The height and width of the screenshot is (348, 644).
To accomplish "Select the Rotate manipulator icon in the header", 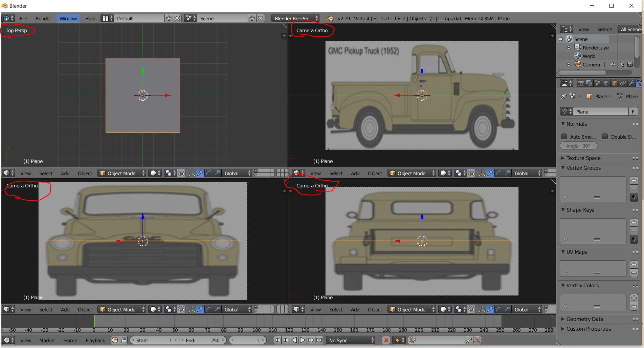I will tap(209, 173).
